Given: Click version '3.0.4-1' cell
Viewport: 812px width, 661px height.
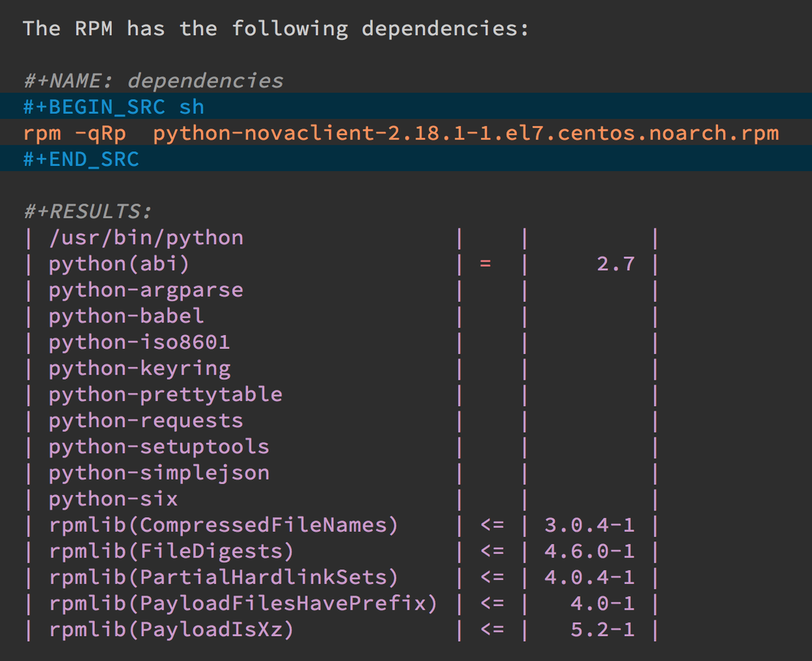Looking at the screenshot, I should 590,524.
